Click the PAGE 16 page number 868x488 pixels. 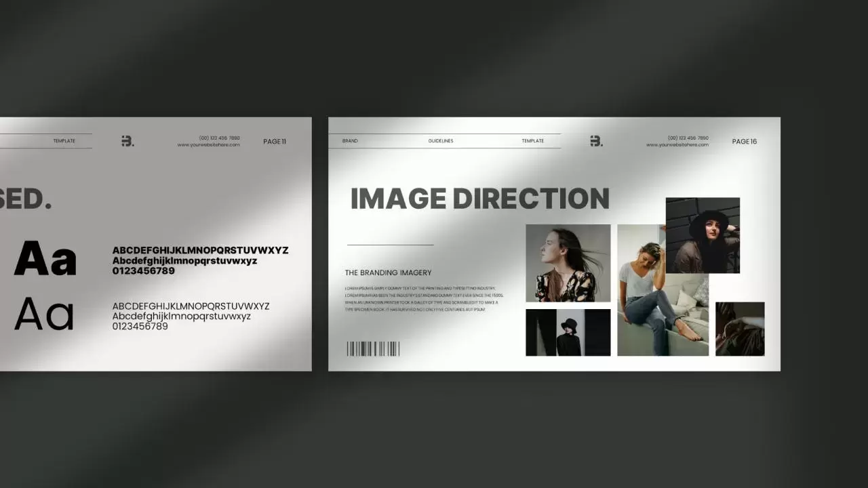tap(745, 142)
